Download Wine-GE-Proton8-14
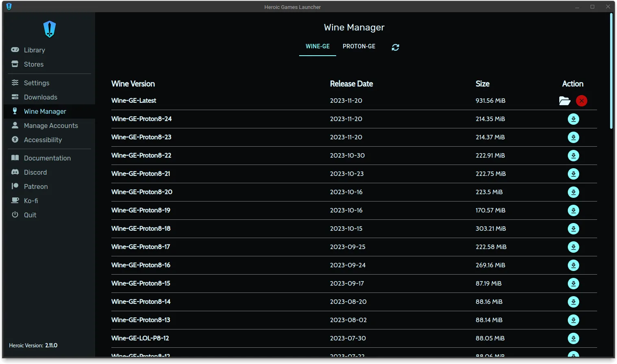 573,302
